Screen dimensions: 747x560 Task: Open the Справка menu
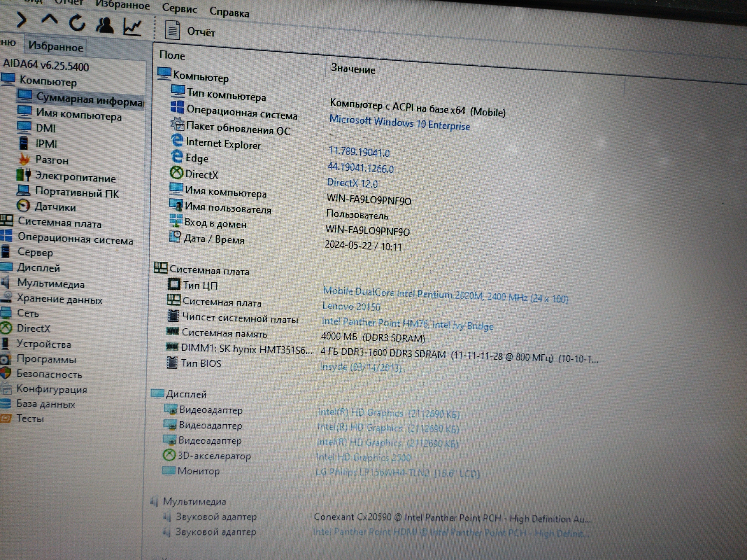point(229,12)
